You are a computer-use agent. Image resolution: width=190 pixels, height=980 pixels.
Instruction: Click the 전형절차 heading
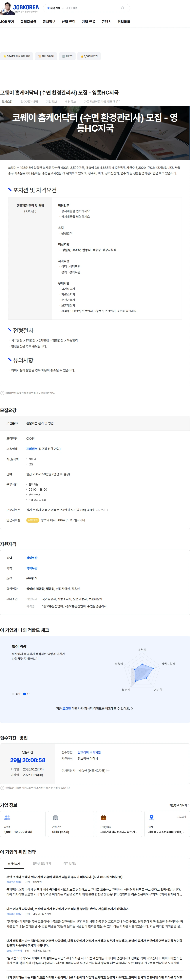tap(23, 330)
